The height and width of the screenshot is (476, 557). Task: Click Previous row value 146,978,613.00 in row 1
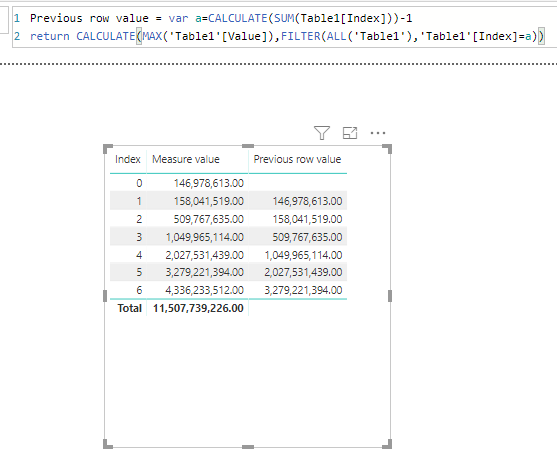[308, 201]
